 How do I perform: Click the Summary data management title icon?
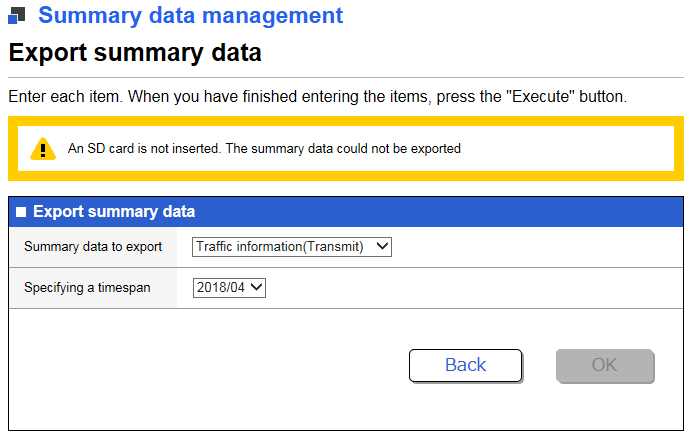coord(17,17)
